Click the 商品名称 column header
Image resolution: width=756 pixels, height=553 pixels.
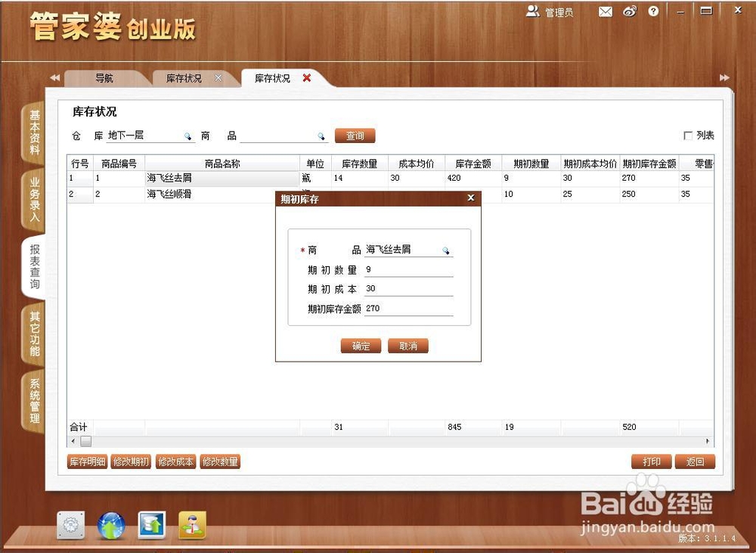(x=222, y=163)
